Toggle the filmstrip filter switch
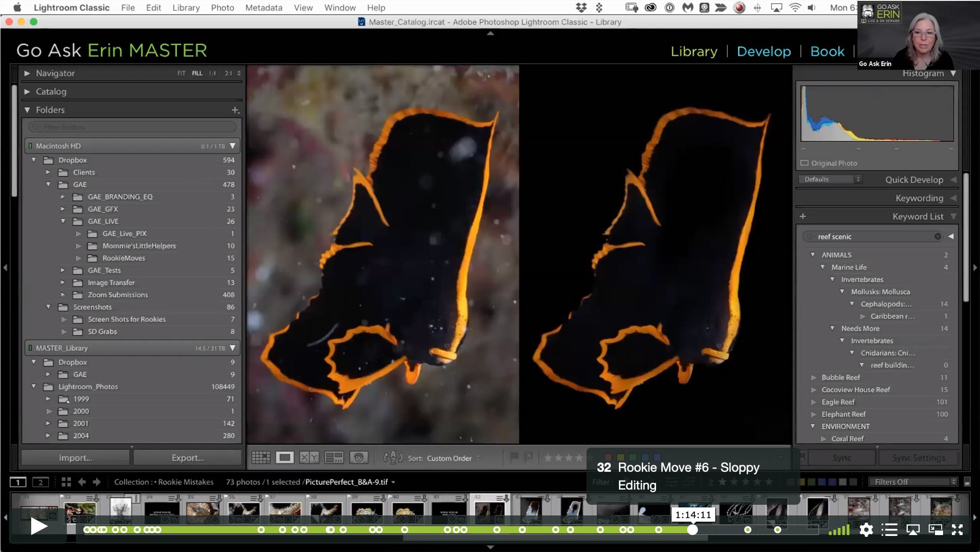 click(x=967, y=482)
